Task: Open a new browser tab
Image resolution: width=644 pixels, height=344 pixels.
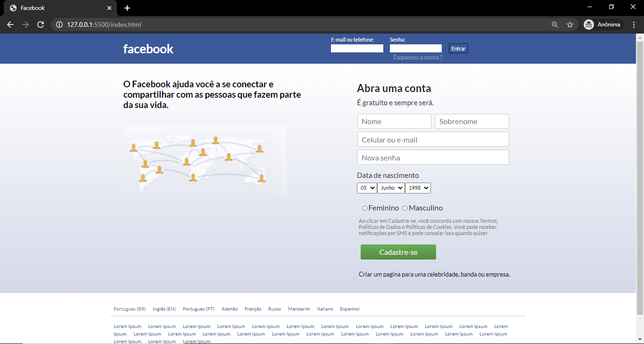Action: click(127, 8)
